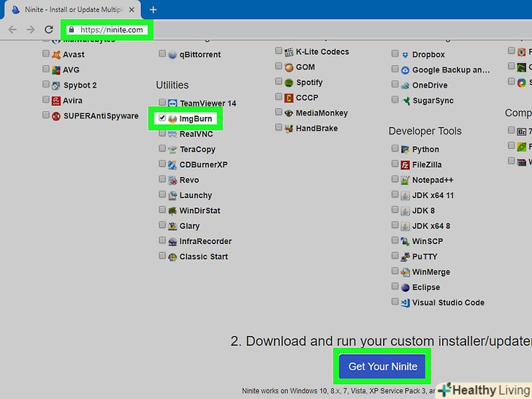Check the InfraRecorder checkbox

coord(162,240)
